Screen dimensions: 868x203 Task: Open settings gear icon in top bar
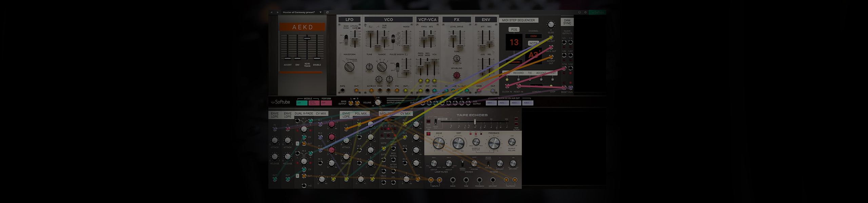[585, 12]
